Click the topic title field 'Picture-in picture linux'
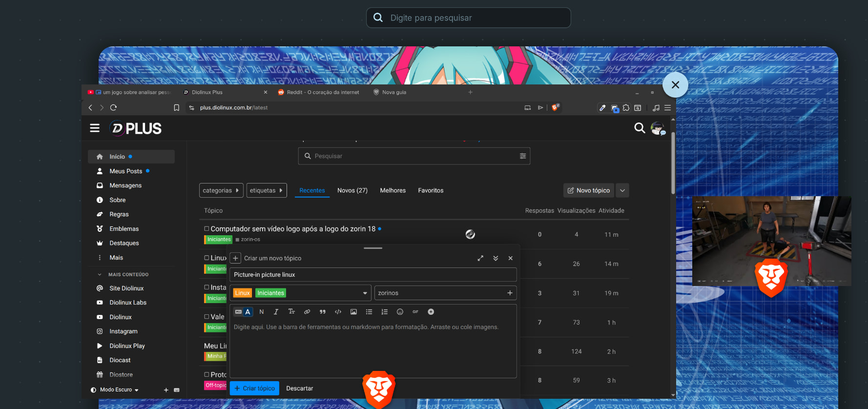 (372, 275)
